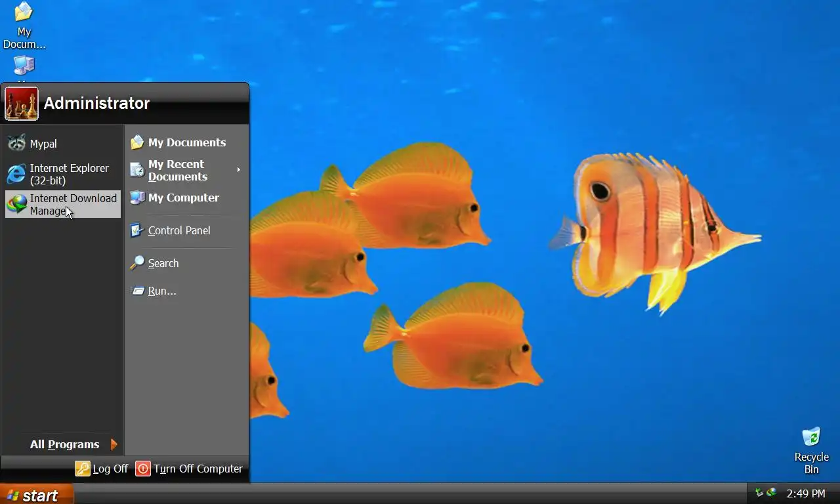Click Log Off button text

pos(110,469)
